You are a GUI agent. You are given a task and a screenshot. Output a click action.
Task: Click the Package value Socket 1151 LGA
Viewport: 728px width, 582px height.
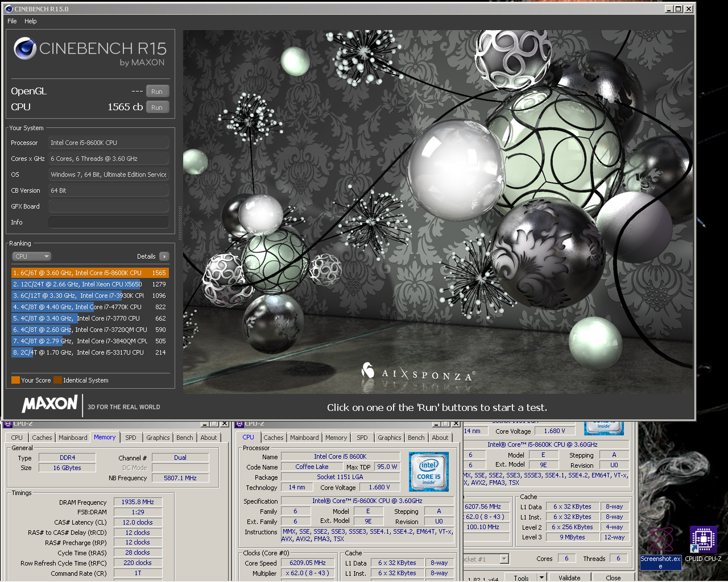[x=340, y=477]
